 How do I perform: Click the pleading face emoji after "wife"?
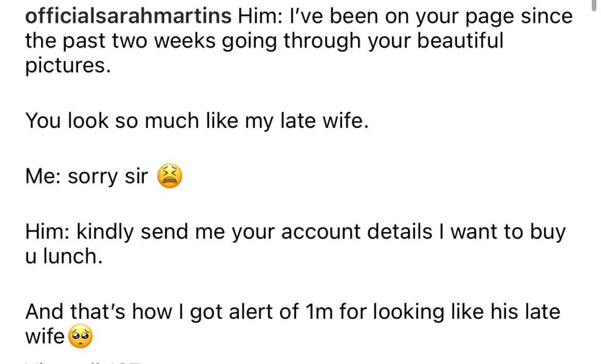point(82,336)
